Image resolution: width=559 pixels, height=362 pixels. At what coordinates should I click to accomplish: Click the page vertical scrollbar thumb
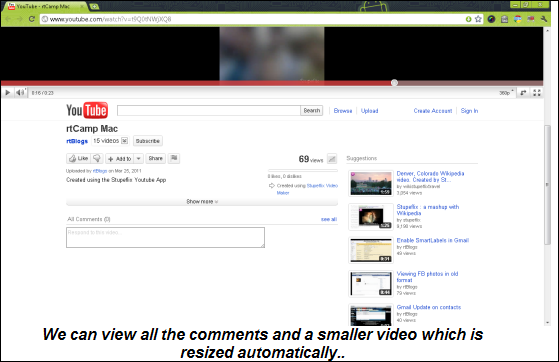tap(547, 185)
